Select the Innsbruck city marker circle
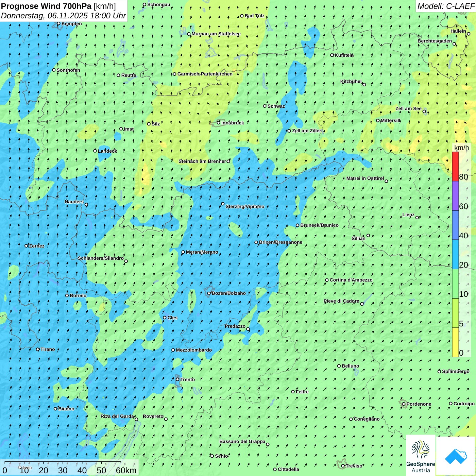 coord(219,123)
